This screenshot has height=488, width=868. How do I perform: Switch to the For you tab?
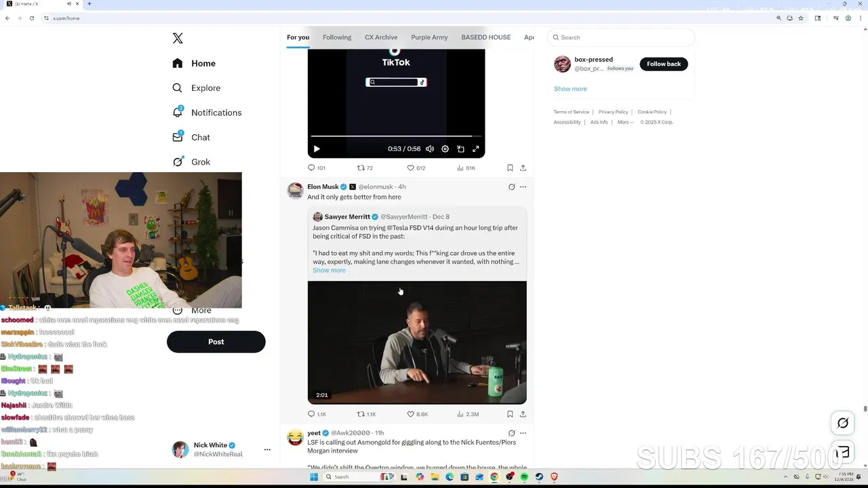[x=298, y=37]
